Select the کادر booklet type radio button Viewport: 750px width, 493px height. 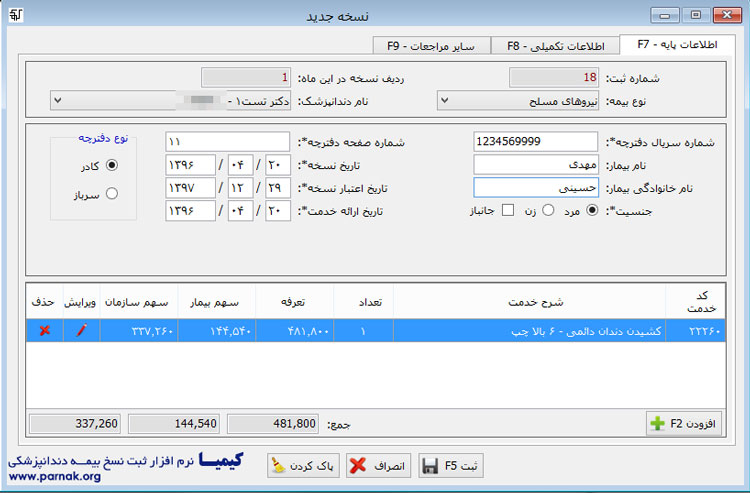click(111, 165)
